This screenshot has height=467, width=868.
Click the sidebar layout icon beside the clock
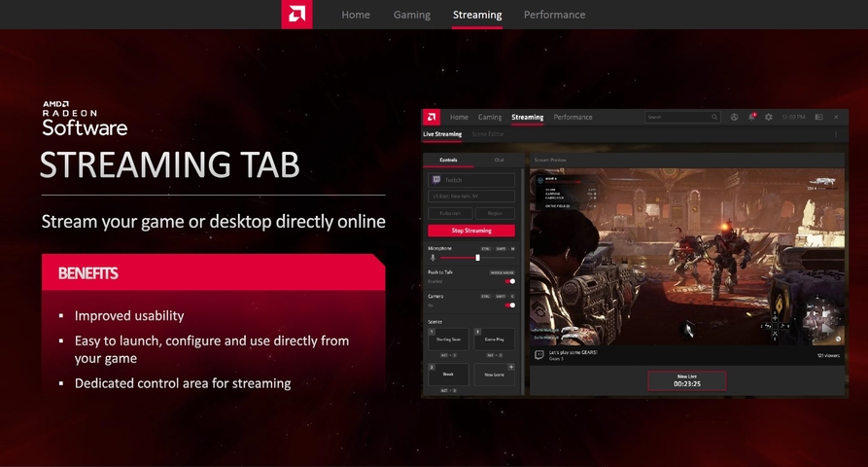[x=818, y=117]
